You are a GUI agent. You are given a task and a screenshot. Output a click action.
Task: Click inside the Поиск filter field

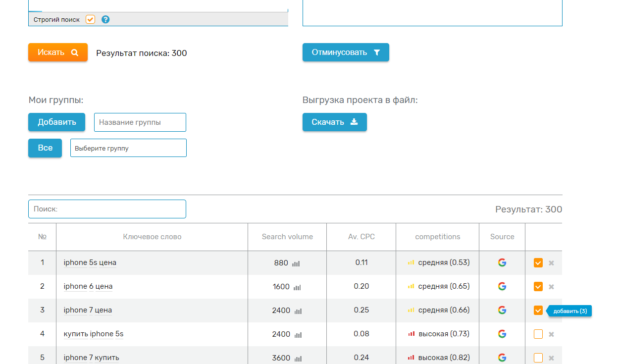[x=107, y=208]
